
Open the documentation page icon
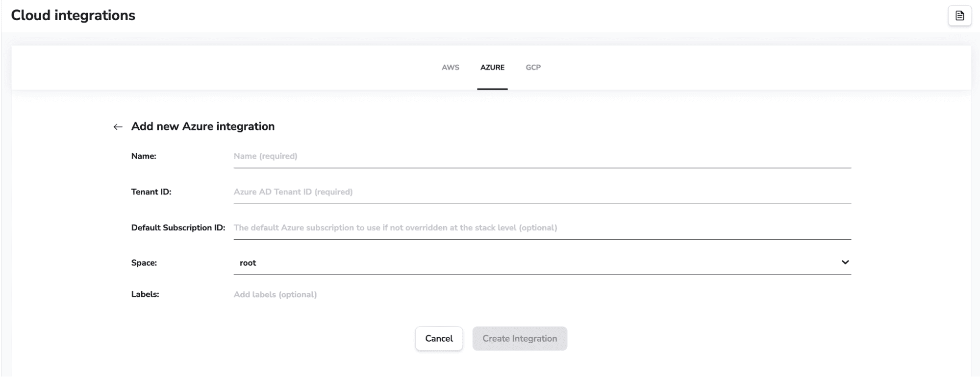point(959,16)
